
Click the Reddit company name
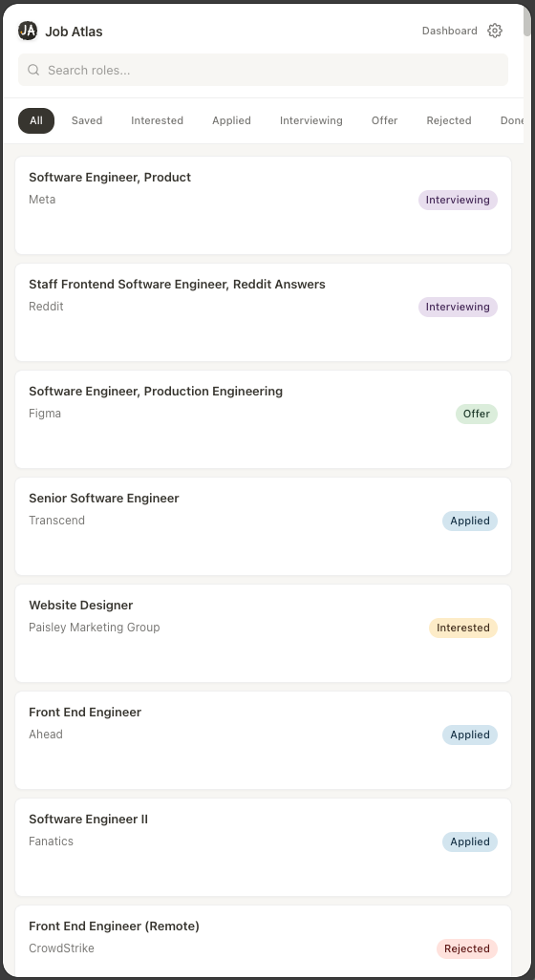tap(46, 307)
